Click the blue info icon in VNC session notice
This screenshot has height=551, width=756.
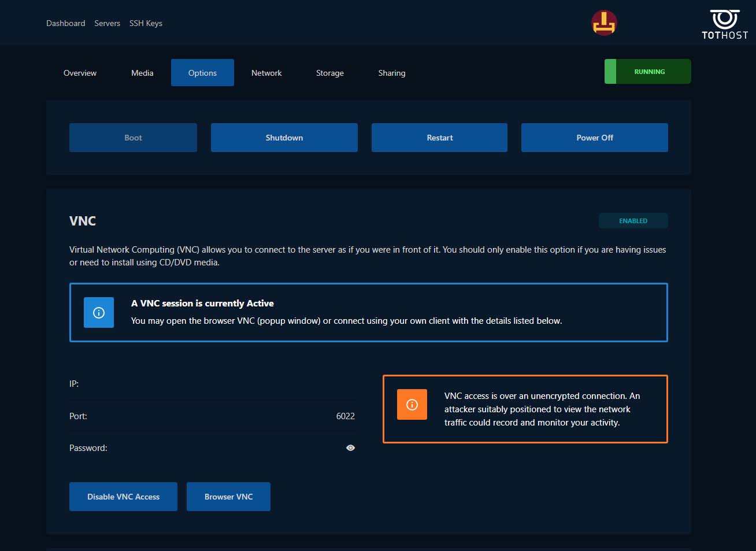pyautogui.click(x=99, y=313)
